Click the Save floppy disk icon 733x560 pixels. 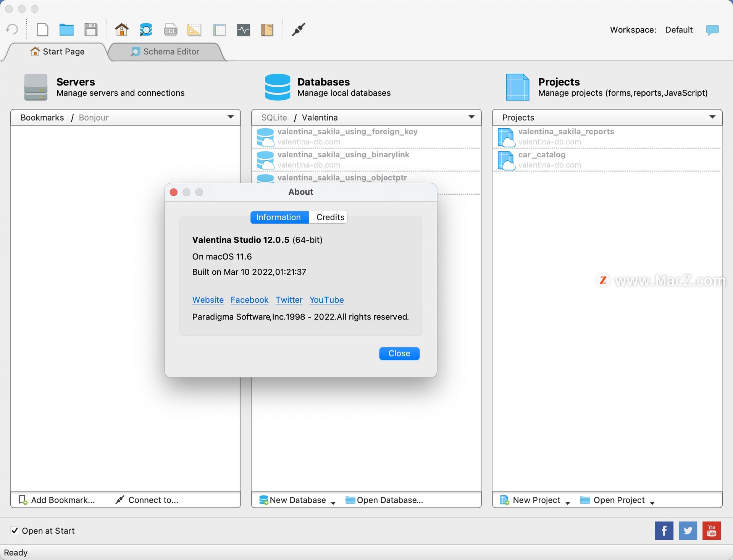click(x=91, y=30)
